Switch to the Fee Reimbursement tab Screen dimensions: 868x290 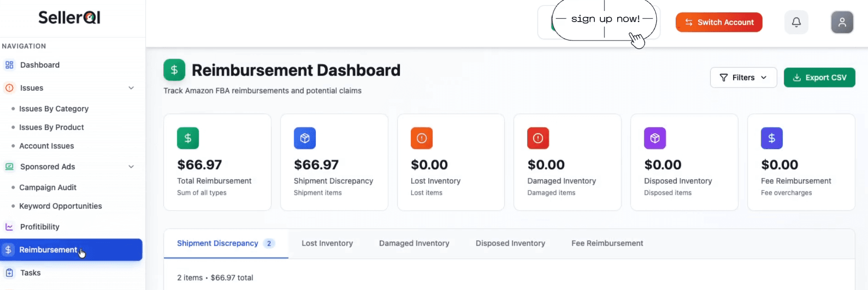tap(607, 243)
